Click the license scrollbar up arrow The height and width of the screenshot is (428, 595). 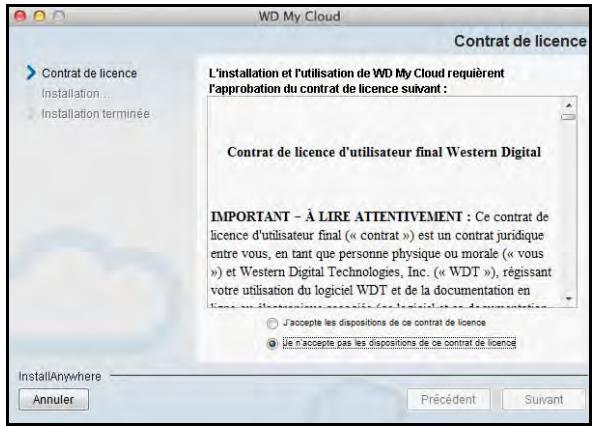click(x=568, y=105)
